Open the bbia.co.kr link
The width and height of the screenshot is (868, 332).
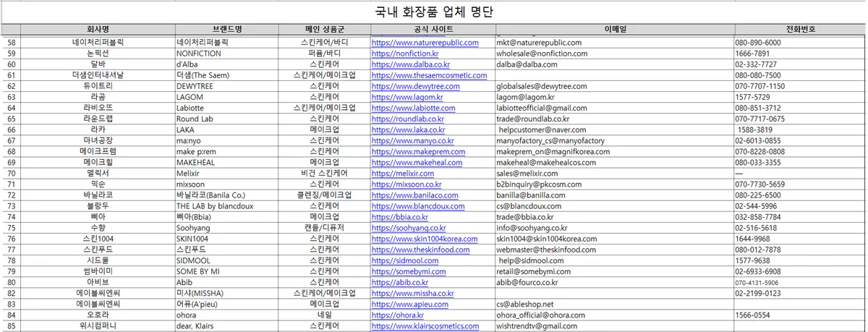click(x=399, y=217)
